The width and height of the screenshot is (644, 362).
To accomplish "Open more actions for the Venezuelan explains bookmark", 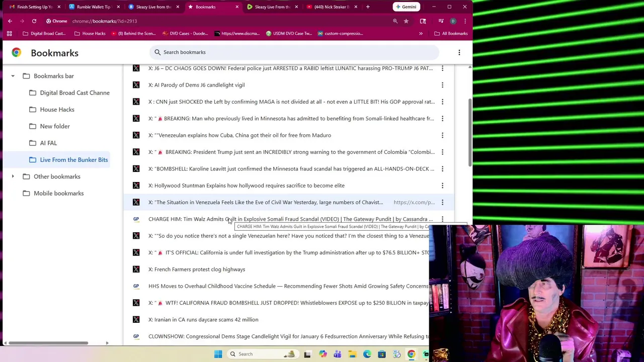I will click(x=442, y=135).
